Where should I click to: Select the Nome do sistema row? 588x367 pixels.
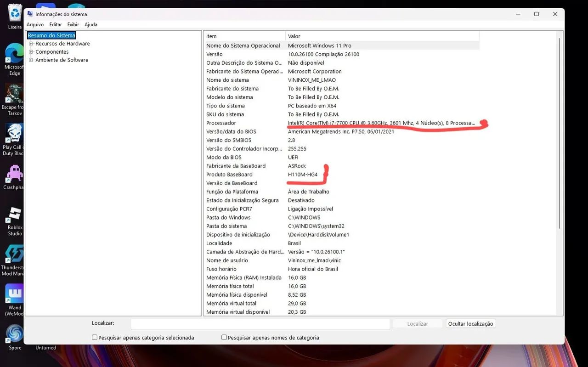point(342,80)
